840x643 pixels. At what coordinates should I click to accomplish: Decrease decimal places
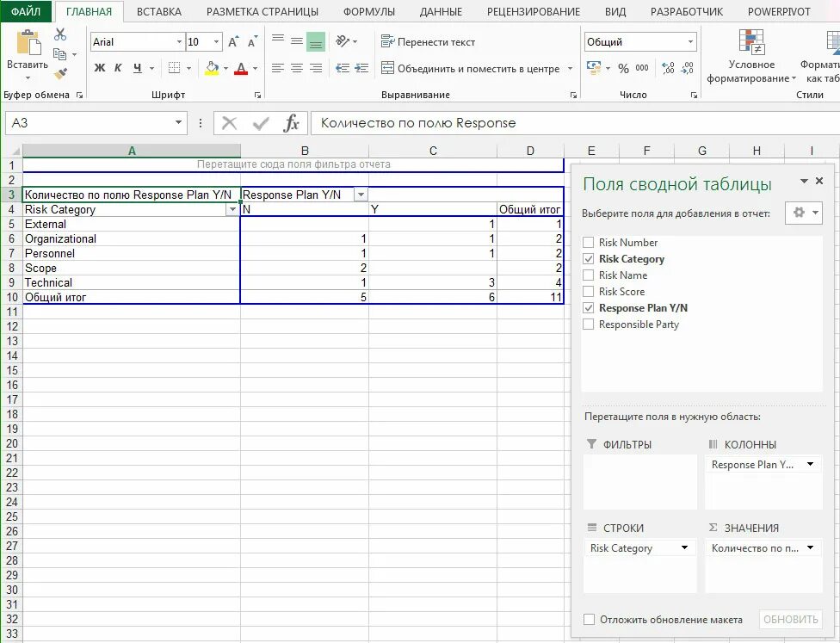click(x=688, y=68)
